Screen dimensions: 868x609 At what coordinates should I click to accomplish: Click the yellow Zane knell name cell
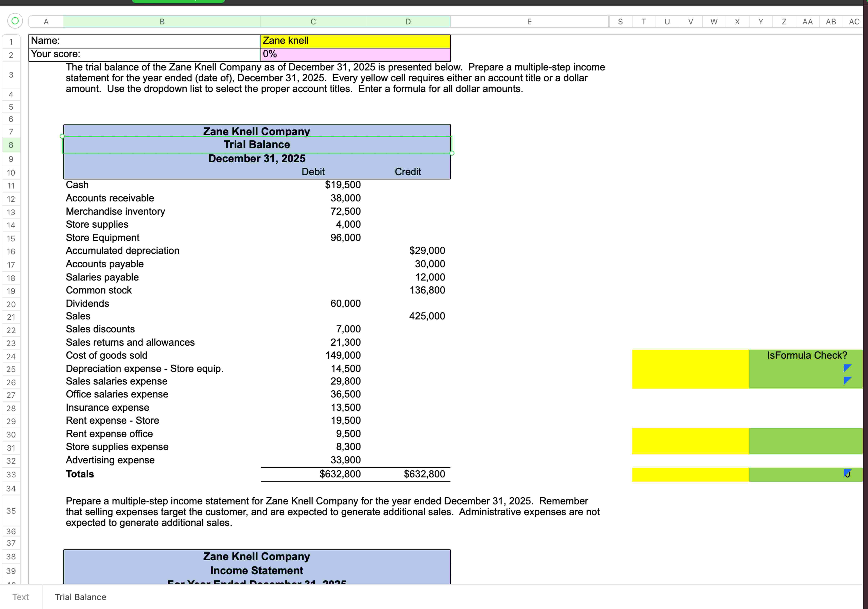pos(355,41)
